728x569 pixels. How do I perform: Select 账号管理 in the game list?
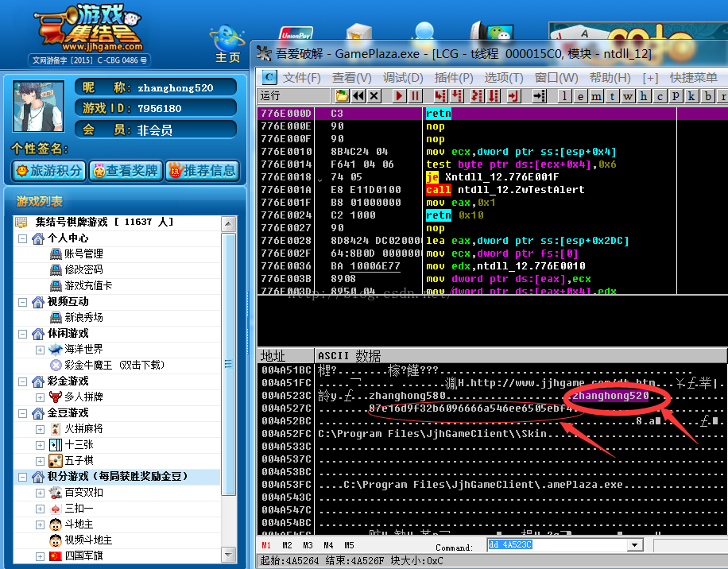click(83, 254)
